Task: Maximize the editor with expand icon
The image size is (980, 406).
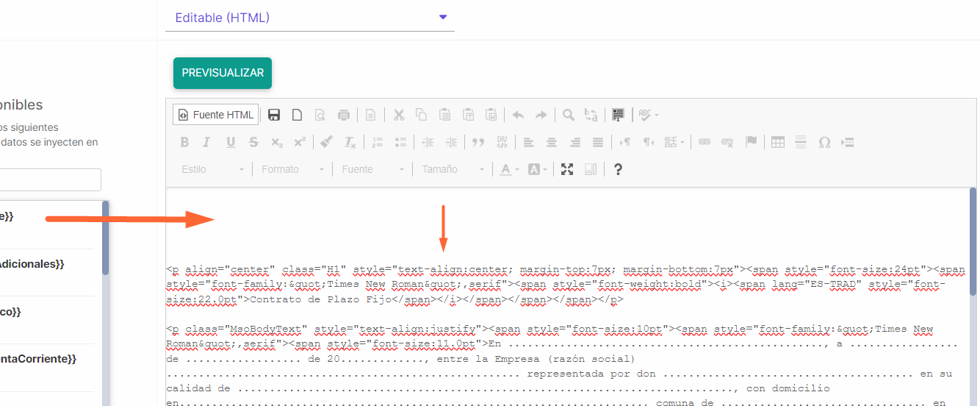Action: point(567,169)
